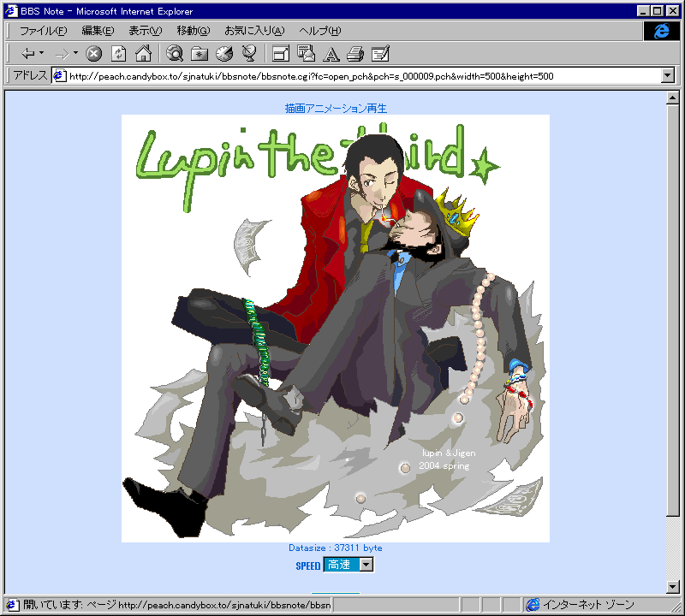Click the Forward arrow toolbar button
The image size is (685, 616).
[x=62, y=54]
